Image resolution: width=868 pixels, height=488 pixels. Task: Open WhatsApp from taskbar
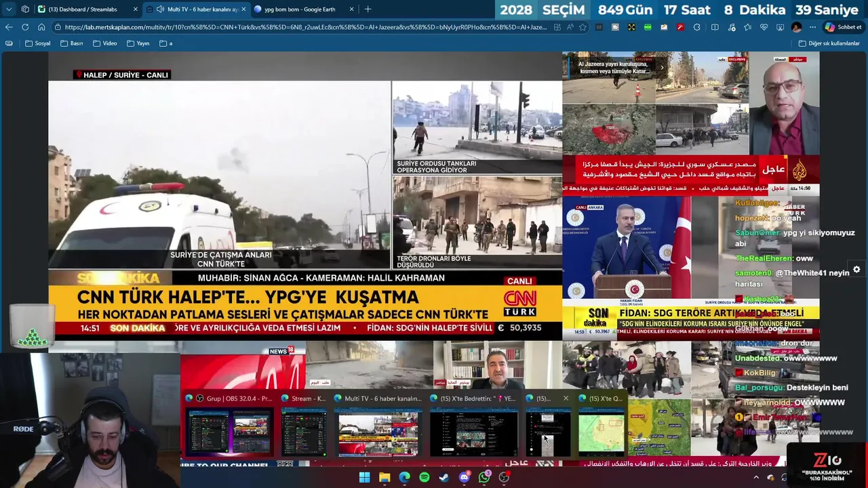pos(484,477)
